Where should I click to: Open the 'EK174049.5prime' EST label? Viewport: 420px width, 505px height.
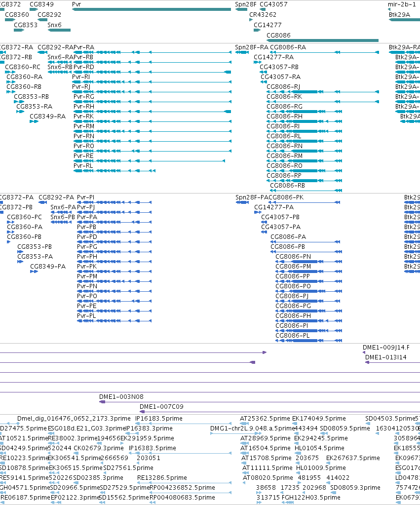(319, 418)
